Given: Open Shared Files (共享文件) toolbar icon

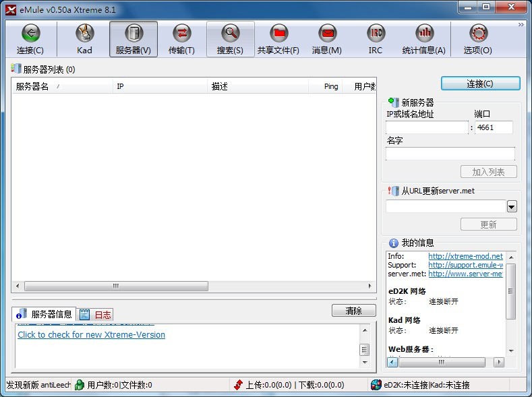Looking at the screenshot, I should [x=278, y=39].
